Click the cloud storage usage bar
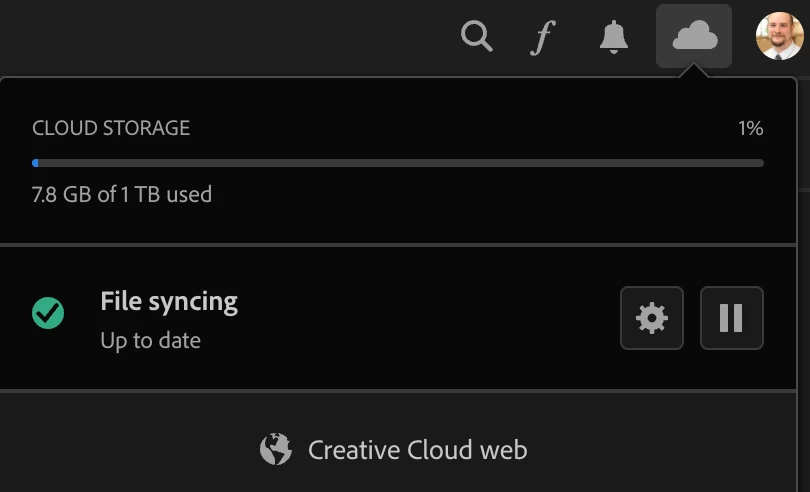This screenshot has height=492, width=810. (400, 163)
